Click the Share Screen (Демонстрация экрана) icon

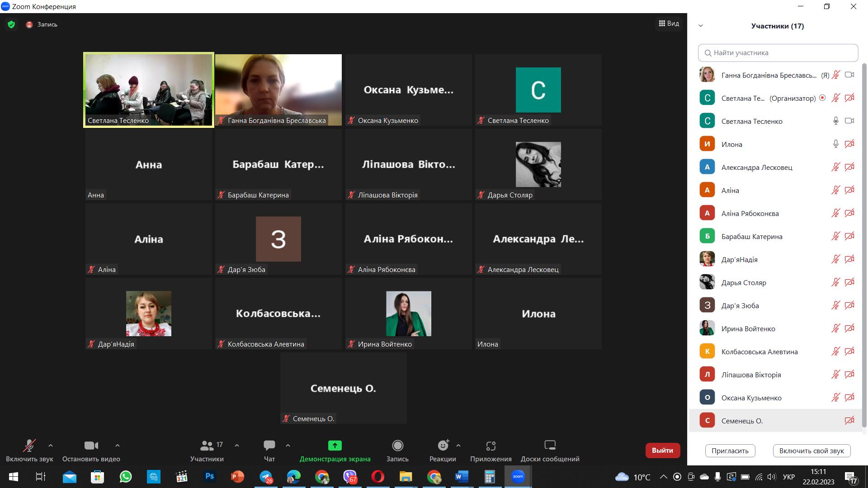(x=335, y=446)
